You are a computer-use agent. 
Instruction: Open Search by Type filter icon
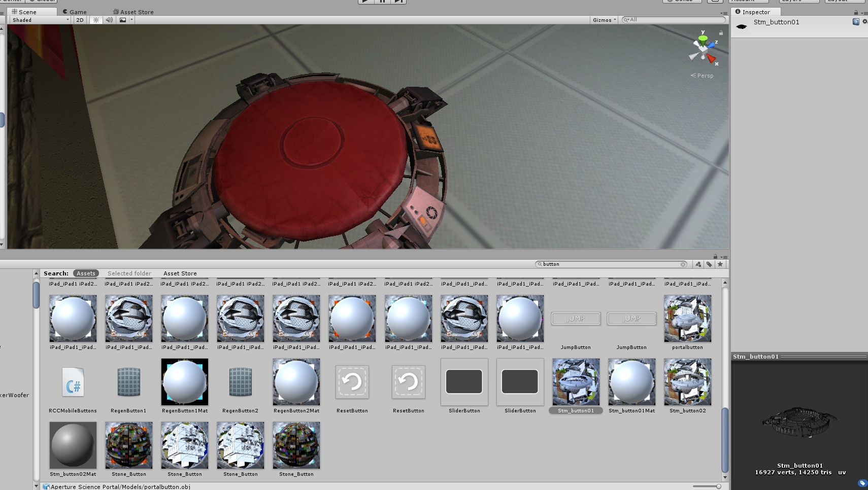[698, 264]
